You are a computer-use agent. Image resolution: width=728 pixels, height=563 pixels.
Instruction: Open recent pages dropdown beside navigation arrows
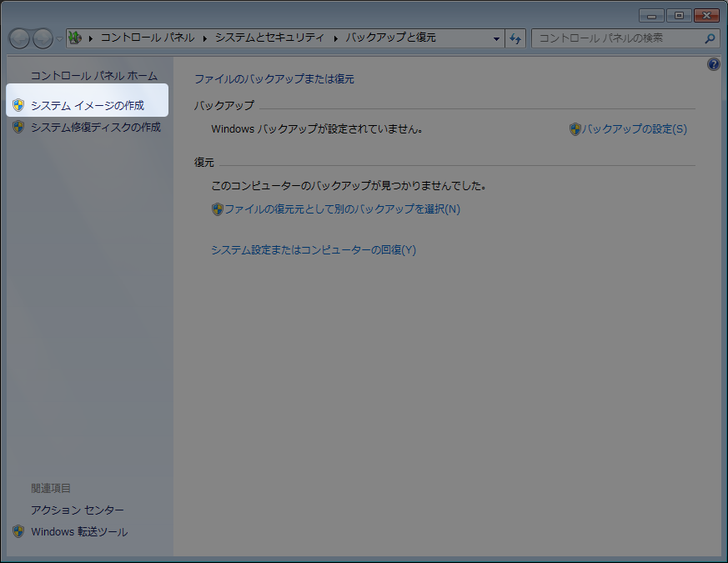click(59, 38)
